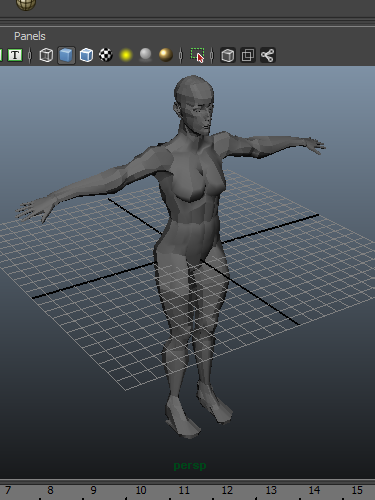Click the persp camera label

point(190,466)
